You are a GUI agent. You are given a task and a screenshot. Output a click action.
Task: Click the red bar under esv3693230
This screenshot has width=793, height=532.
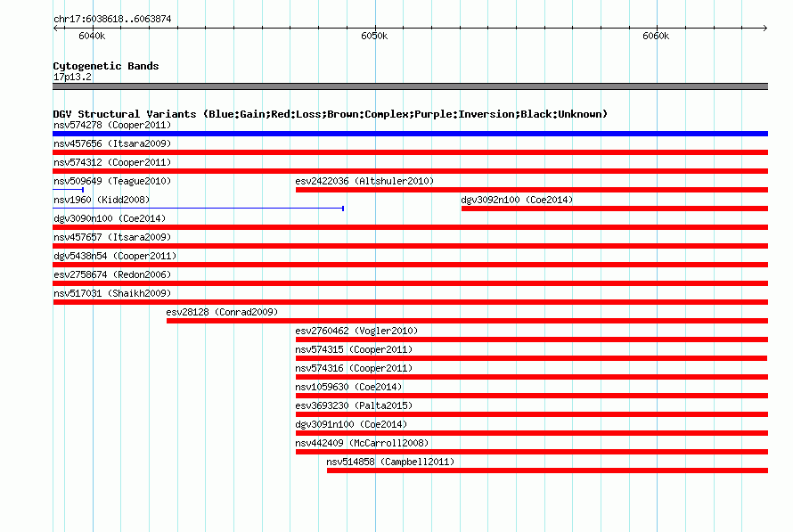point(532,414)
